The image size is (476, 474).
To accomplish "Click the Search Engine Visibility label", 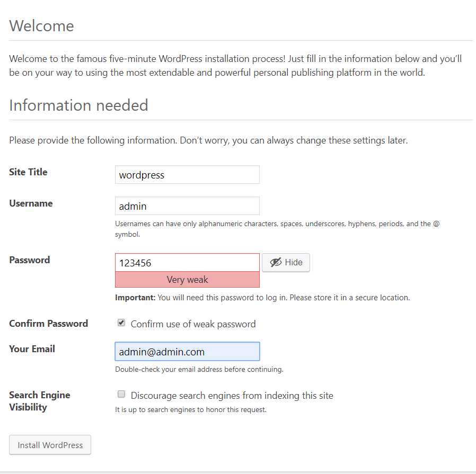I will 39,401.
